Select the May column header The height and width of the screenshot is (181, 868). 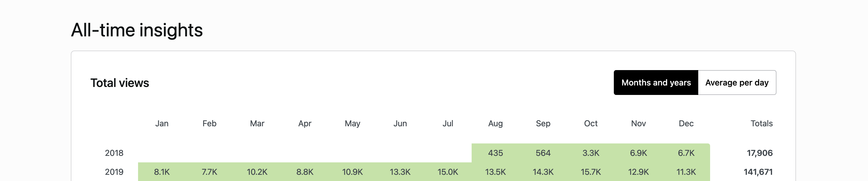(353, 123)
